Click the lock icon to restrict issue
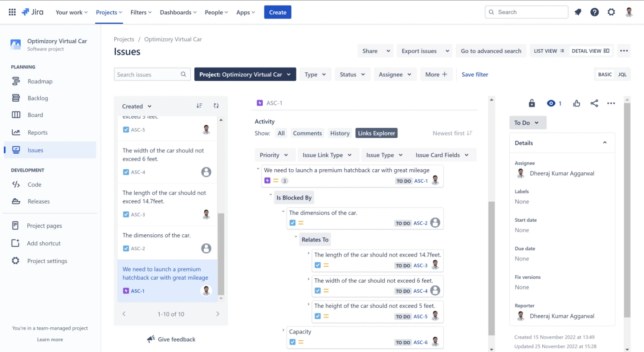The image size is (644, 352). (532, 103)
